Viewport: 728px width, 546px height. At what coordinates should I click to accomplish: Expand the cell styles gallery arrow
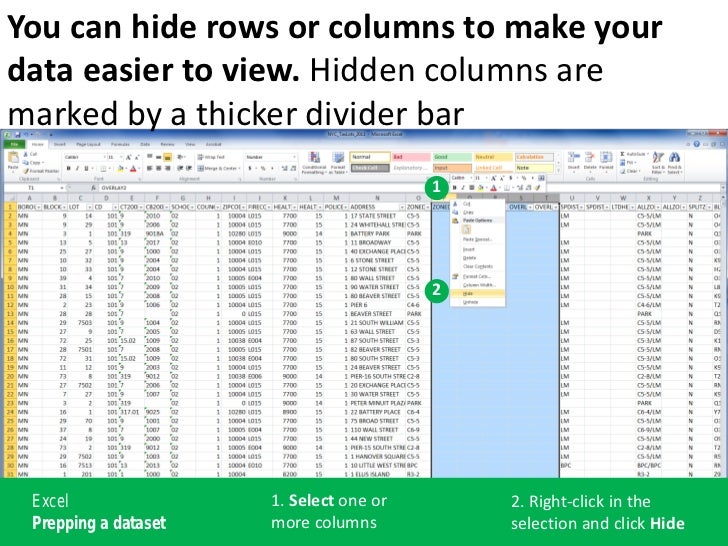pos(558,169)
